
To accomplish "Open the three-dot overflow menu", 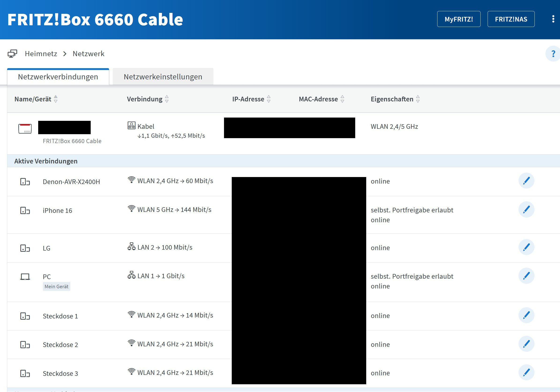I will pos(553,19).
